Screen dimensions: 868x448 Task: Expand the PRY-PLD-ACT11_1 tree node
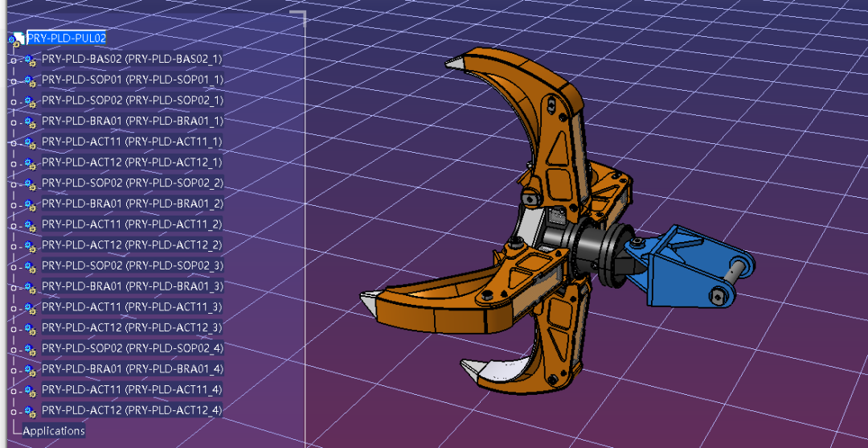point(14,143)
